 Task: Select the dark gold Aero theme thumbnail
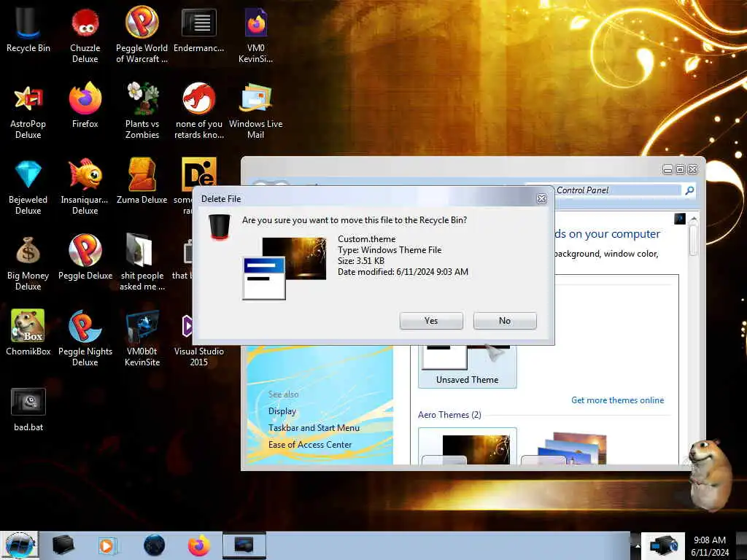click(468, 446)
